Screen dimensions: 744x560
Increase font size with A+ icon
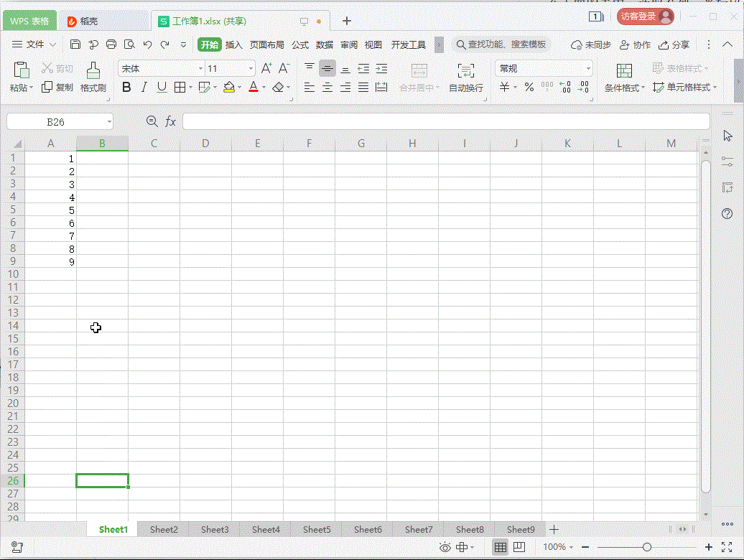click(266, 68)
